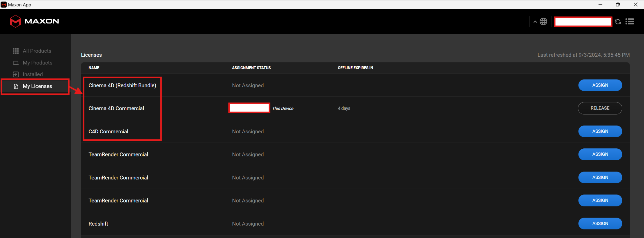This screenshot has width=644, height=238.
Task: Click the Maxon App icon in the title bar
Action: (x=4, y=5)
